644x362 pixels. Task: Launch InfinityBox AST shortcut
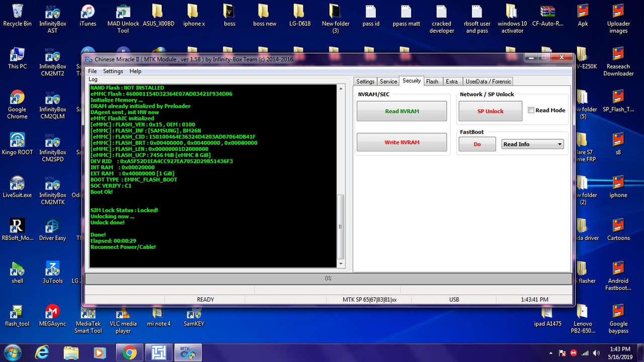[52, 19]
